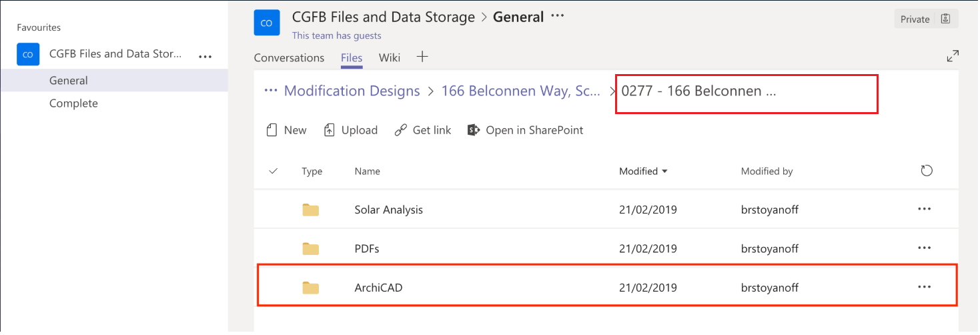Click the expand tab icon at top right
Image resolution: width=980 pixels, height=335 pixels.
[953, 57]
